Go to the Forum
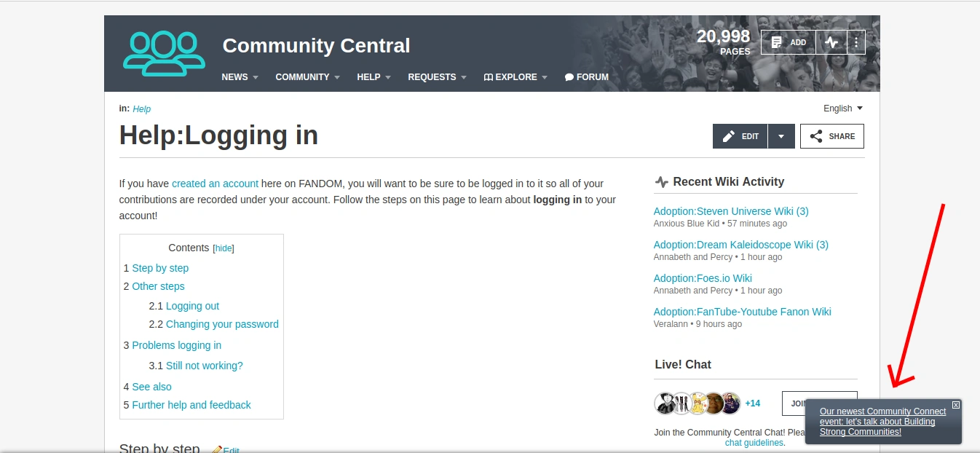This screenshot has width=980, height=453. tap(586, 77)
